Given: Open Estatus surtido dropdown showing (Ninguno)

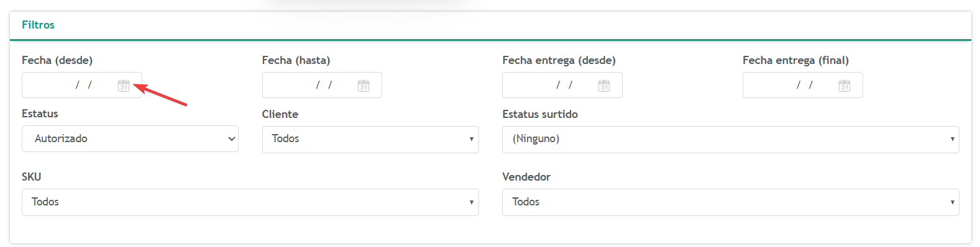Looking at the screenshot, I should (731, 139).
